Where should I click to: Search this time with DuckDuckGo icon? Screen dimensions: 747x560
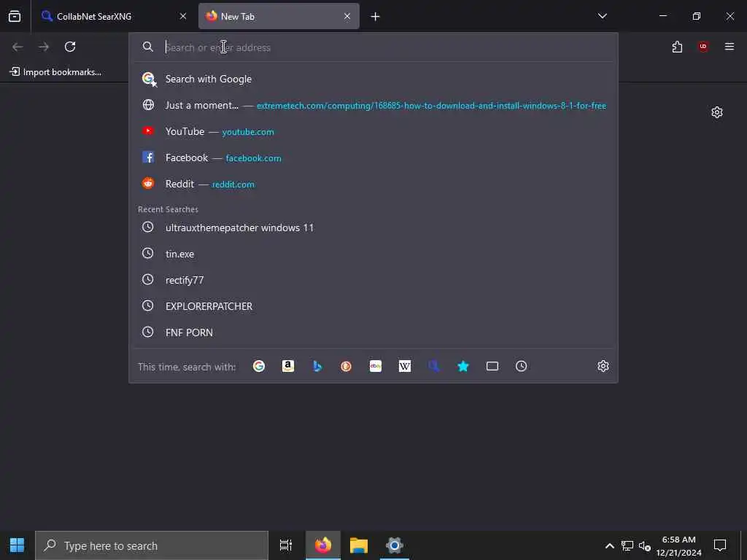[x=347, y=366]
